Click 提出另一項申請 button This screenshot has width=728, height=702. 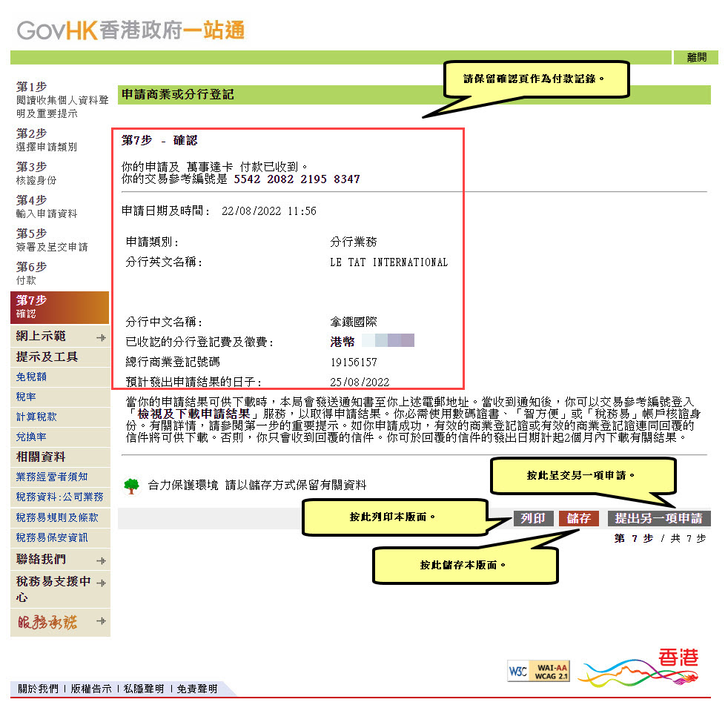658,518
